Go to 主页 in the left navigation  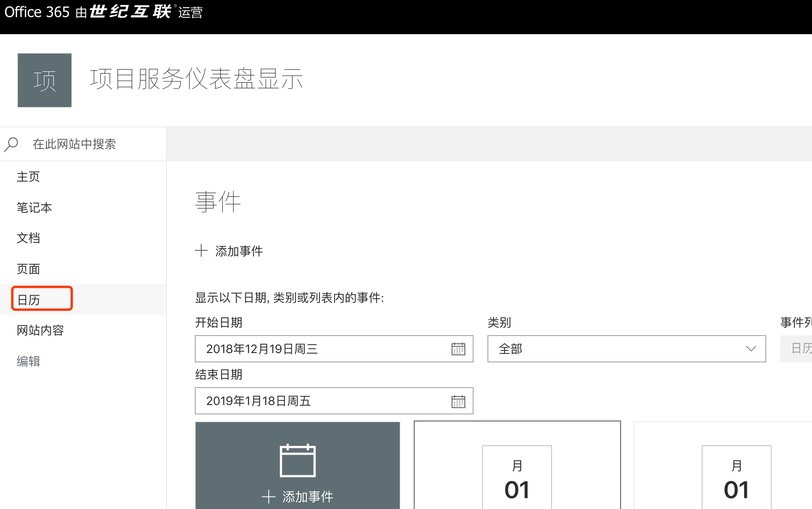pos(28,177)
